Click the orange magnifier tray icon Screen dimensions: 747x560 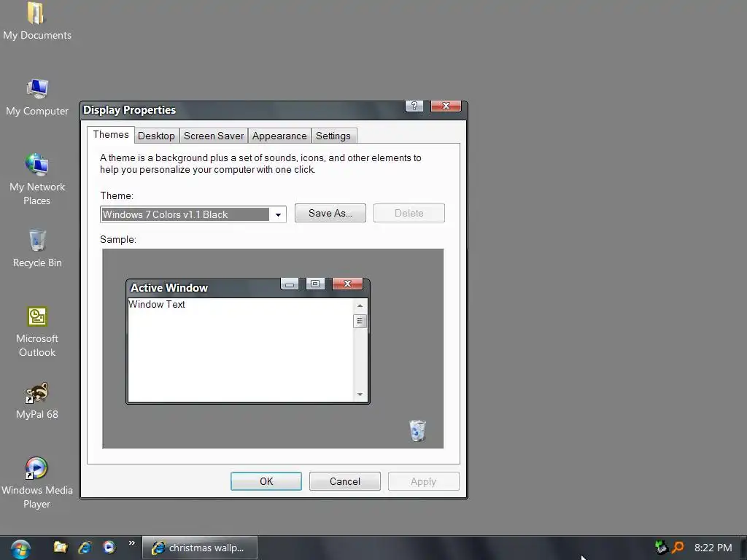coord(678,547)
